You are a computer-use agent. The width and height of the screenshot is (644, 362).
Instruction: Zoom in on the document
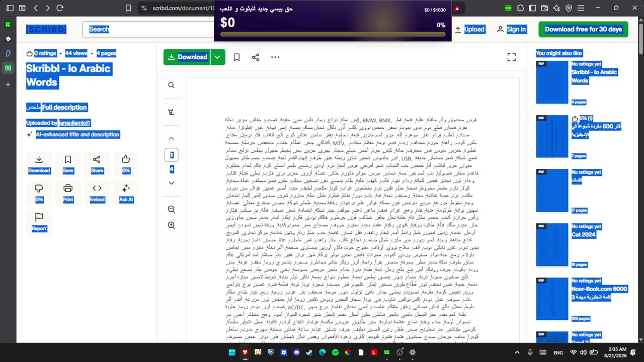pyautogui.click(x=171, y=226)
